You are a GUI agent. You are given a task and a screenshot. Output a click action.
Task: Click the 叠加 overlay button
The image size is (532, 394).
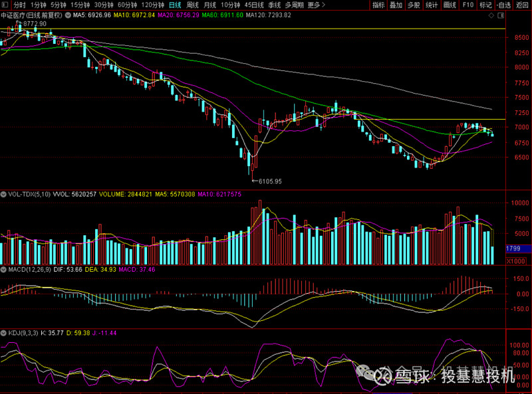click(x=396, y=5)
